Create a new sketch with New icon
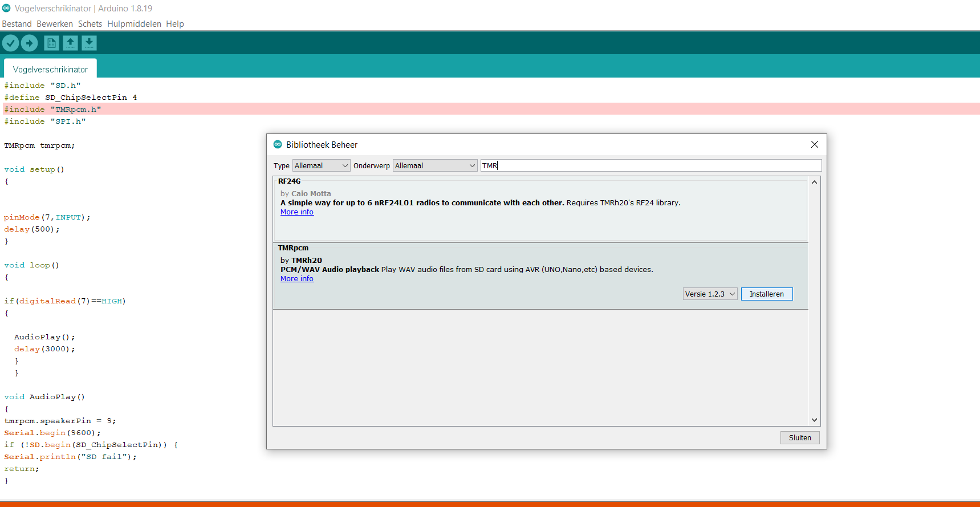Viewport: 980px width, 507px height. point(51,43)
